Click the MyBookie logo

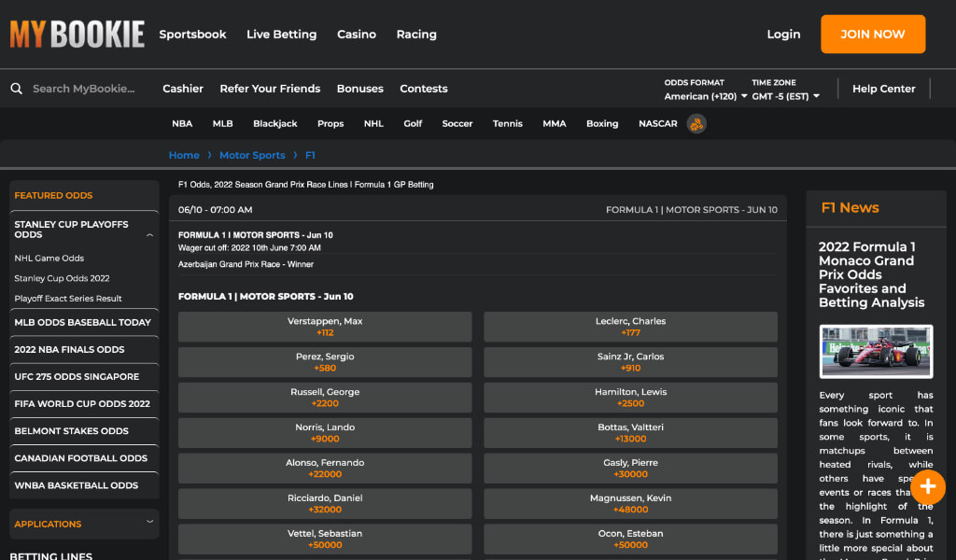77,35
